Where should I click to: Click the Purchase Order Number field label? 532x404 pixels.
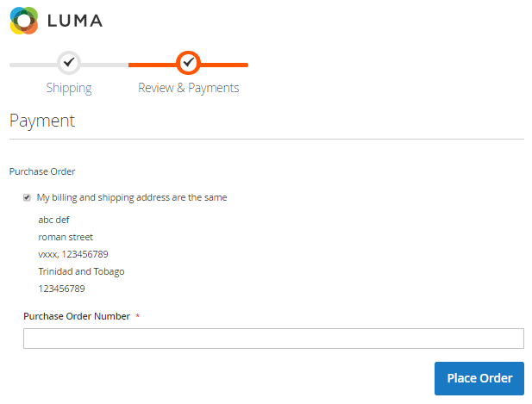tap(77, 316)
